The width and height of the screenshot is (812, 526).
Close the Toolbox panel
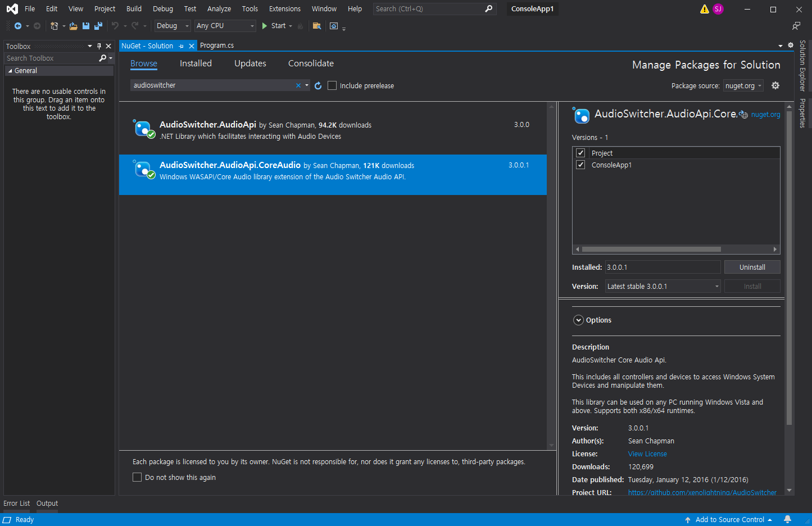click(x=108, y=46)
